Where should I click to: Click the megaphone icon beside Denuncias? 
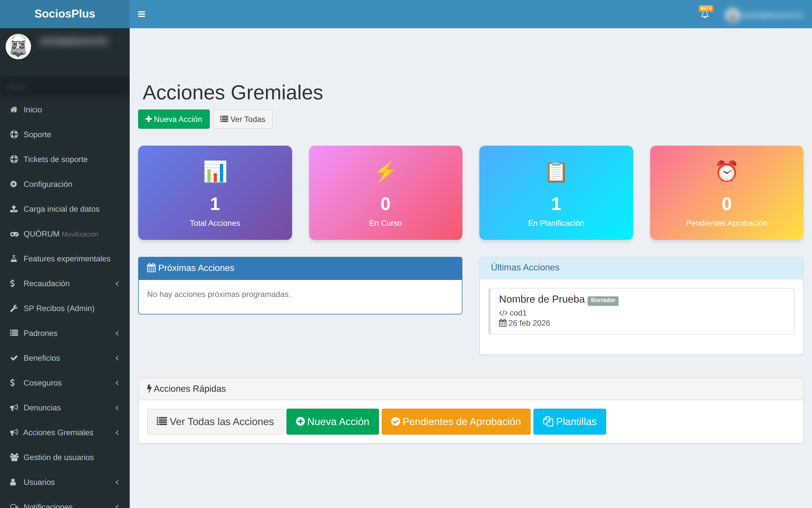click(14, 408)
